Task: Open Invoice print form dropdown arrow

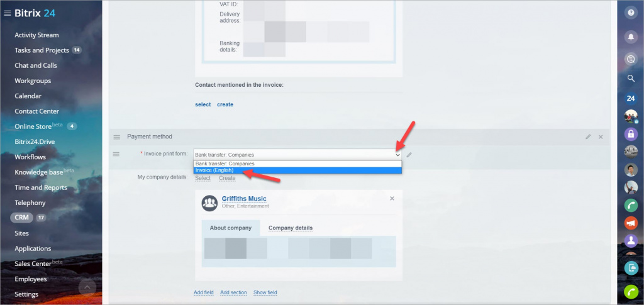Action: click(397, 155)
